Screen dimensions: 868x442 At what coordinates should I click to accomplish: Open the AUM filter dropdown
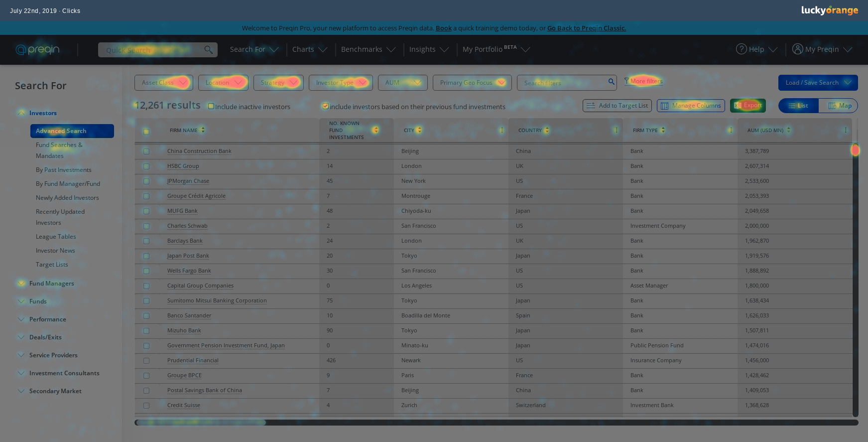click(403, 83)
